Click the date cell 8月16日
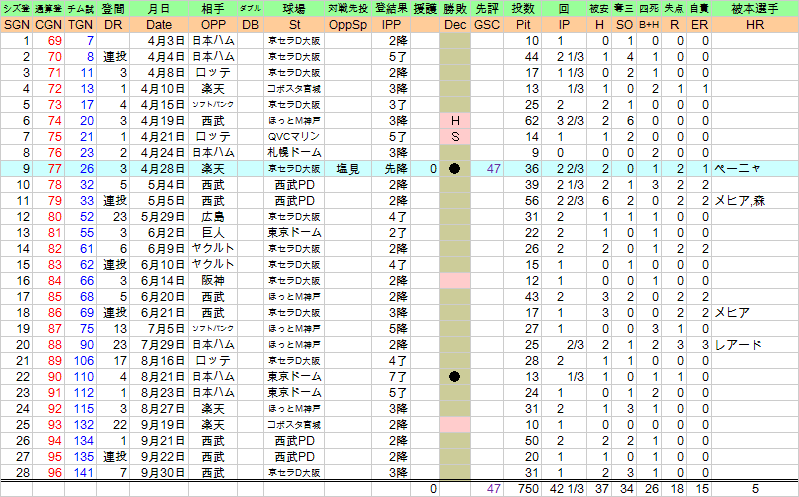 tap(161, 361)
